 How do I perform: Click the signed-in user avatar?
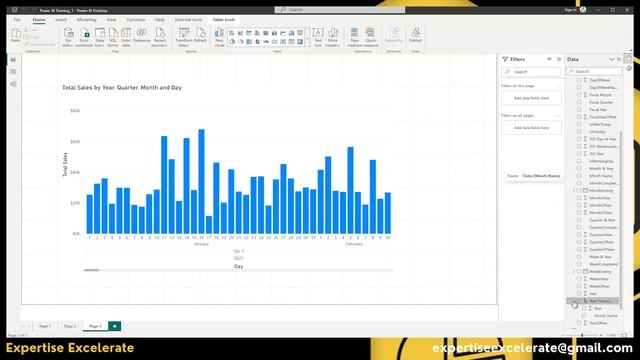pos(583,9)
